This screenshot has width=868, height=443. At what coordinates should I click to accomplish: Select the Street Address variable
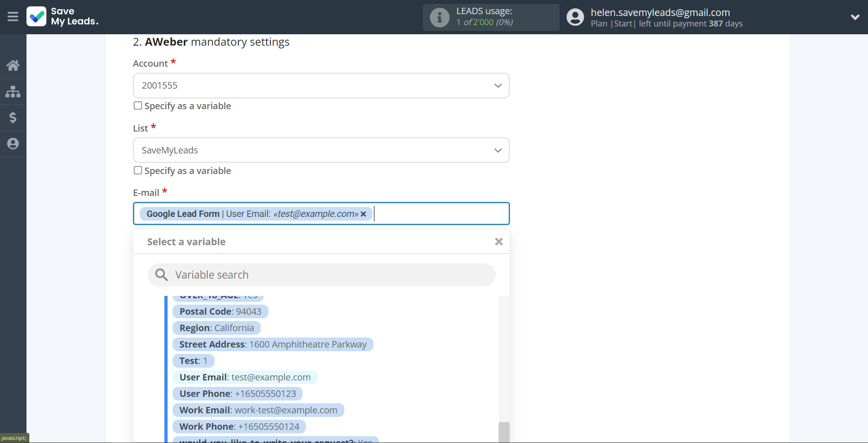pos(273,344)
